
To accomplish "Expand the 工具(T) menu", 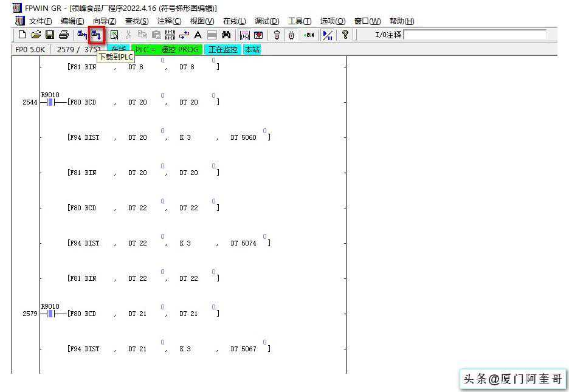I will tap(299, 21).
